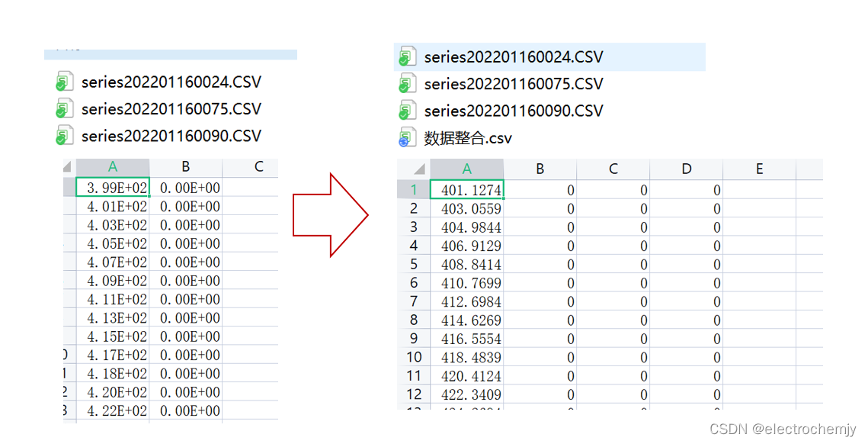Select column A header in right sheet
Viewport: 868px width, 444px height.
click(x=466, y=169)
